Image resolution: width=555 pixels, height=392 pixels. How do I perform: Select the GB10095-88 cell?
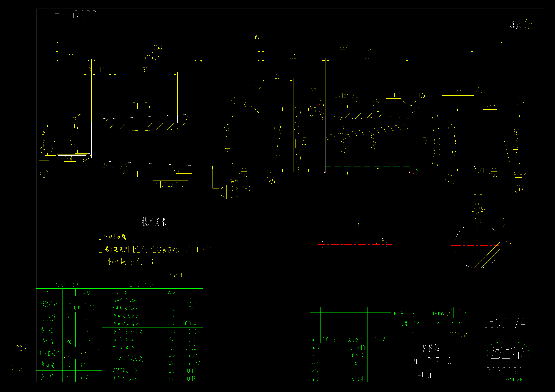click(x=80, y=307)
